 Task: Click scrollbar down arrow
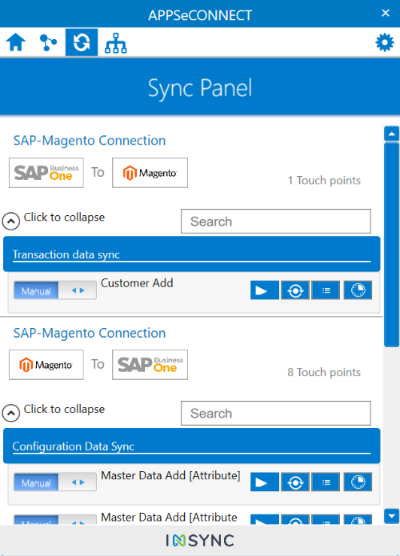(x=391, y=516)
